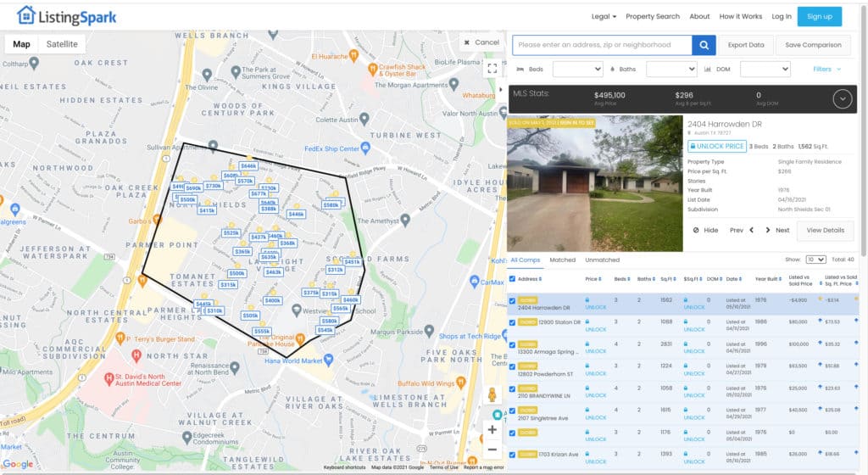Open the Beds filter dropdown
This screenshot has height=475, width=868.
click(577, 70)
